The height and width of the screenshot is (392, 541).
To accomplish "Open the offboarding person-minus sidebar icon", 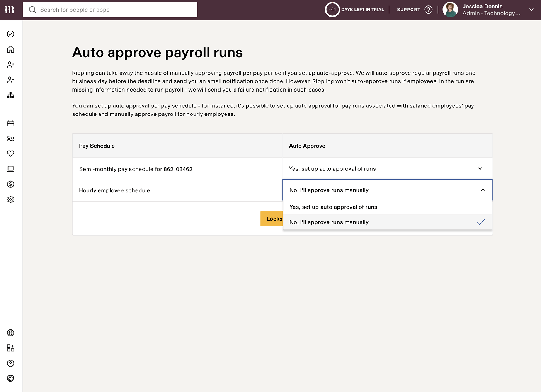I will click(10, 80).
